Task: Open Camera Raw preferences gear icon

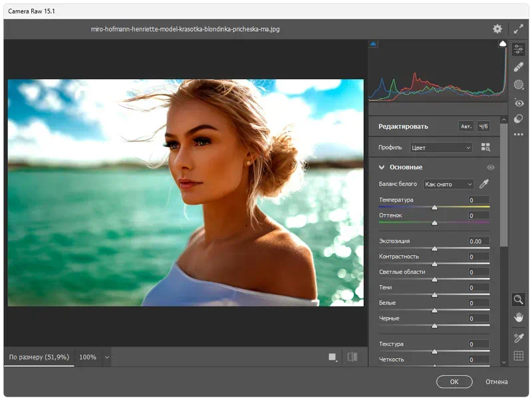Action: (x=497, y=29)
